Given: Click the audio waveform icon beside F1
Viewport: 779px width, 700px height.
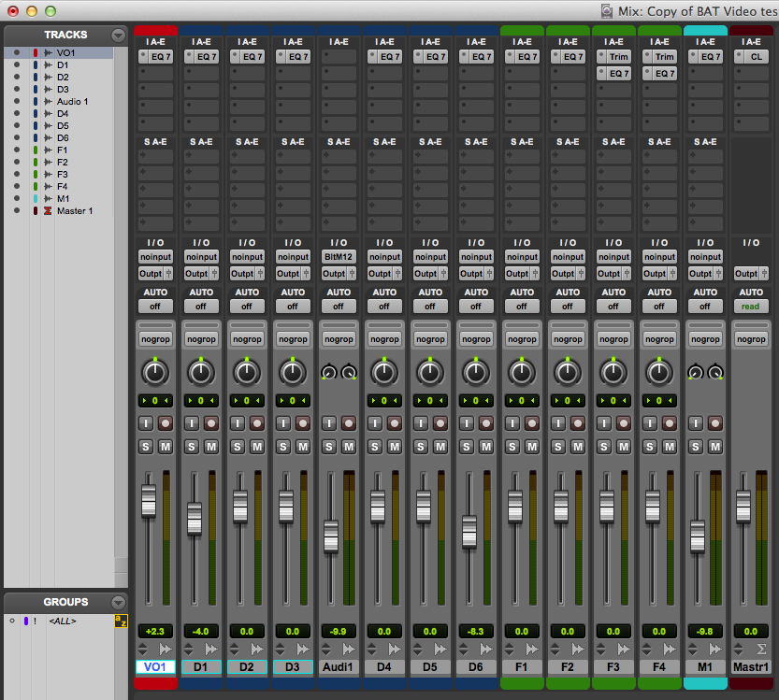Looking at the screenshot, I should [x=48, y=150].
